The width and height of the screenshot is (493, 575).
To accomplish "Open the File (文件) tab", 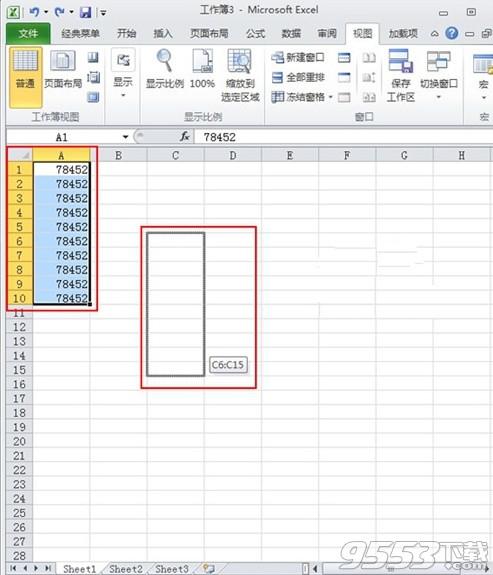I will click(28, 33).
